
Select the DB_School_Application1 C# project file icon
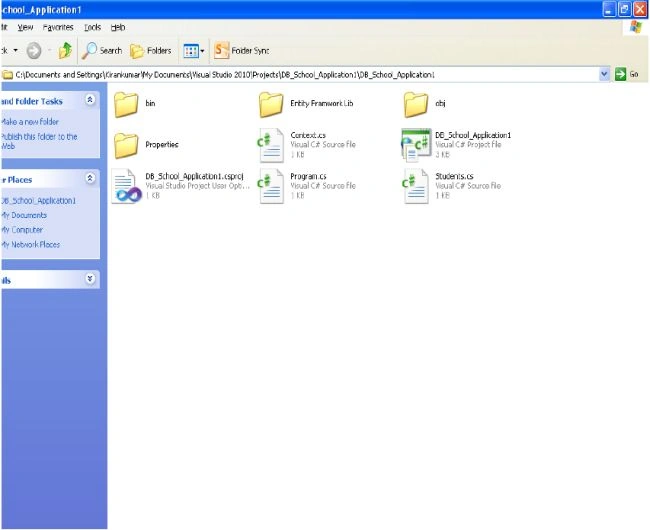[416, 145]
